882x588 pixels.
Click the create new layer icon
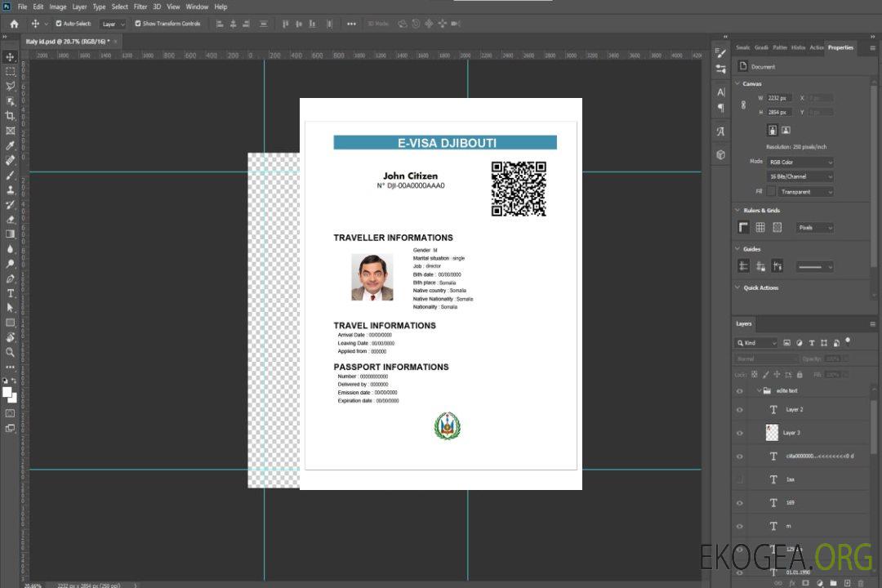(847, 583)
